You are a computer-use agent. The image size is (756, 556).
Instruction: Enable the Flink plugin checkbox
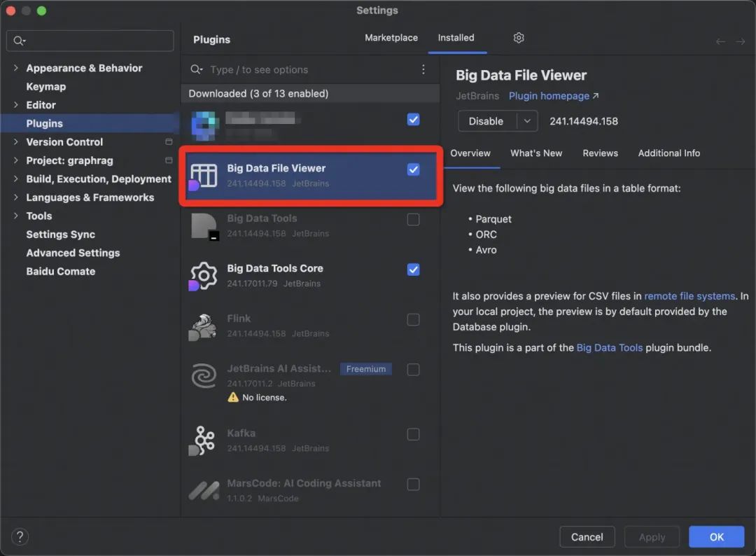click(413, 320)
